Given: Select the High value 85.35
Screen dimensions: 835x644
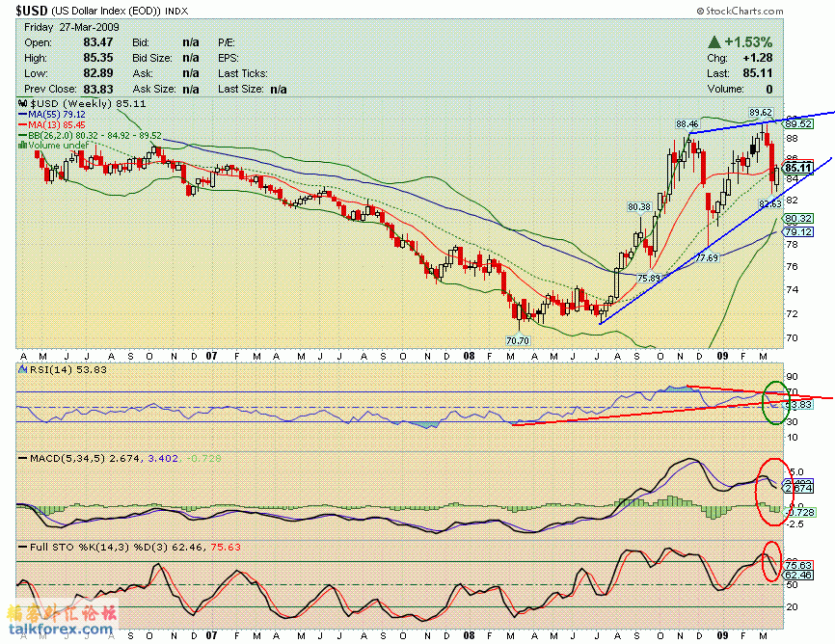Looking at the screenshot, I should pos(98,58).
